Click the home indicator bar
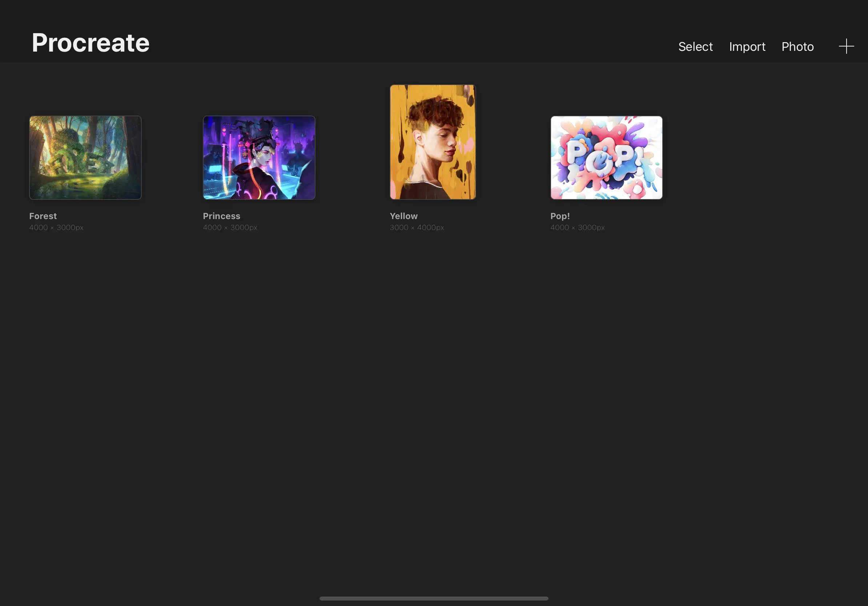 pyautogui.click(x=434, y=598)
